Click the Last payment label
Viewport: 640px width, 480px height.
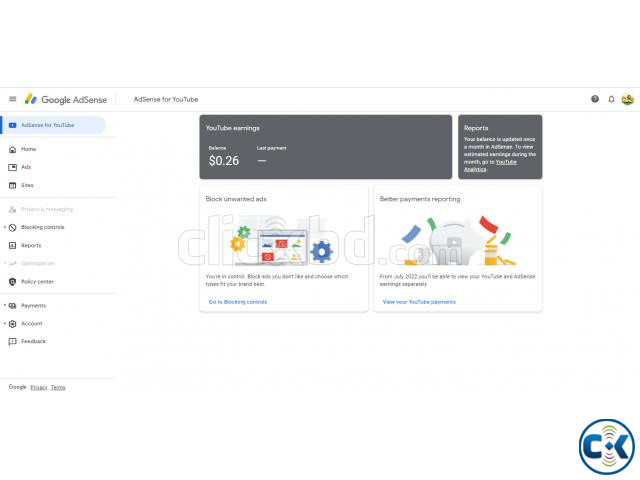pos(271,148)
